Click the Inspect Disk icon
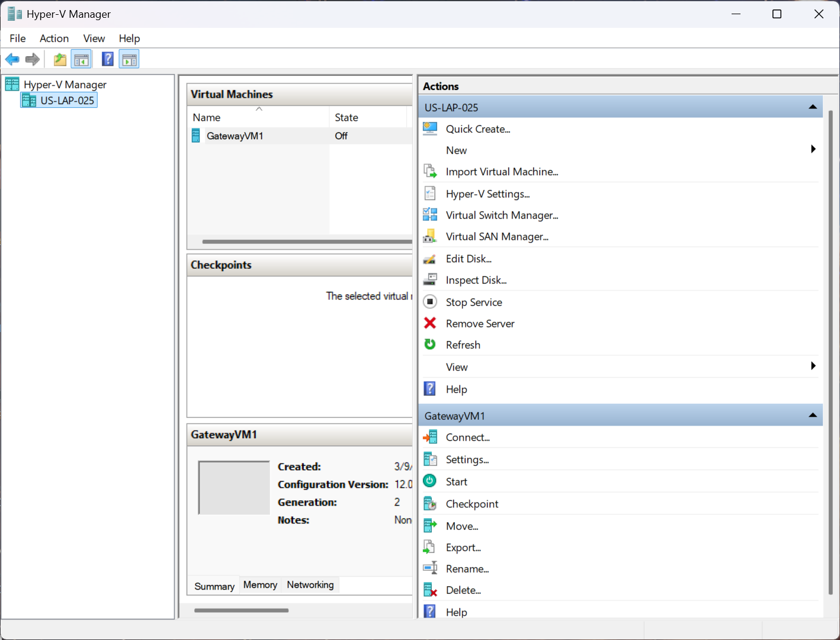Screen dimensions: 840x640 coord(430,280)
